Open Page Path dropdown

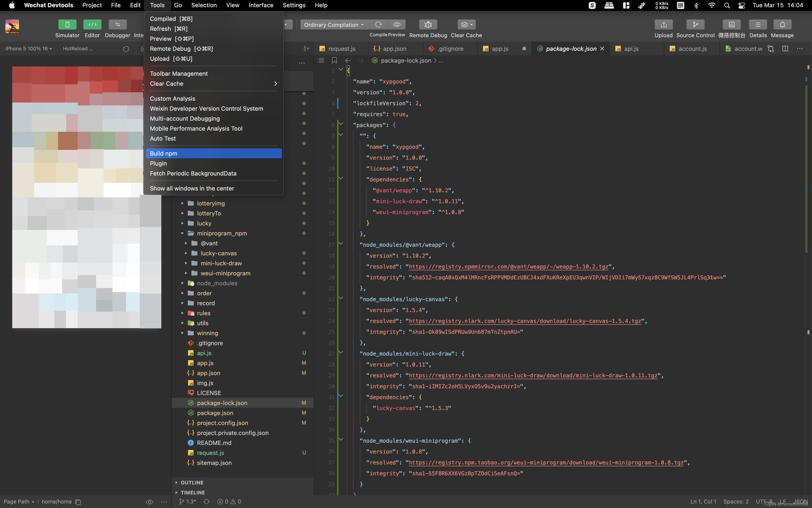tap(19, 502)
